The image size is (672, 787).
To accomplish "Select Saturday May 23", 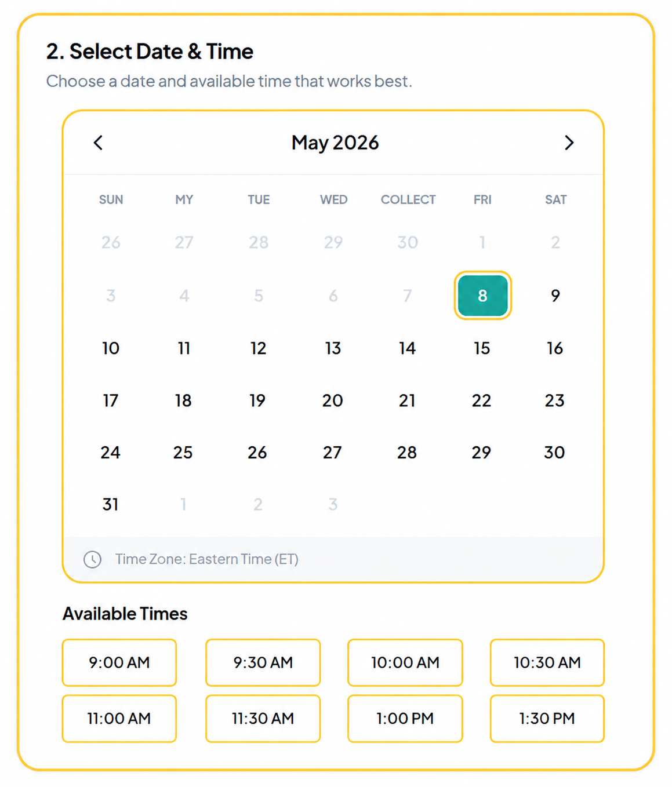I will [555, 400].
